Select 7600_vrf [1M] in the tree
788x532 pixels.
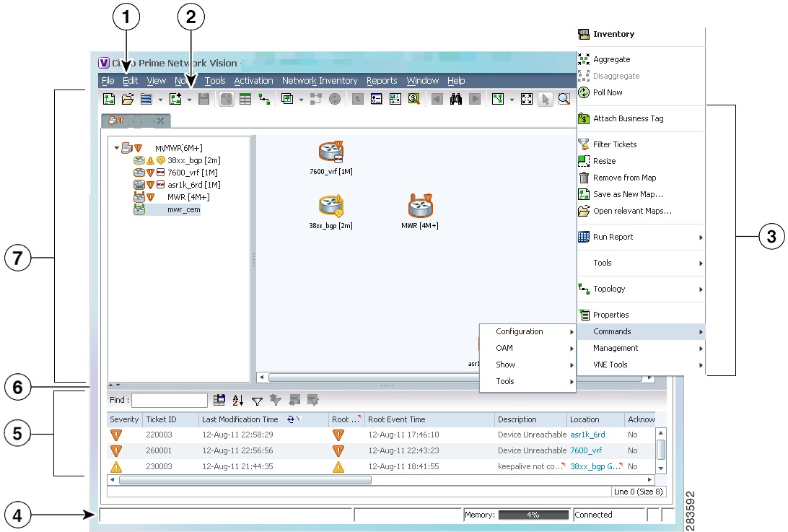[193, 173]
